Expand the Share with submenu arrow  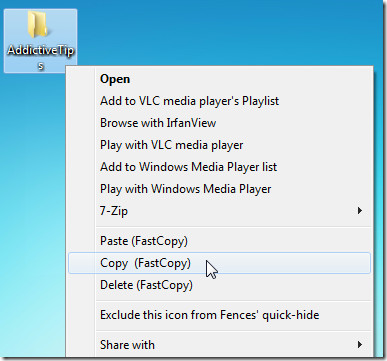tap(360, 345)
